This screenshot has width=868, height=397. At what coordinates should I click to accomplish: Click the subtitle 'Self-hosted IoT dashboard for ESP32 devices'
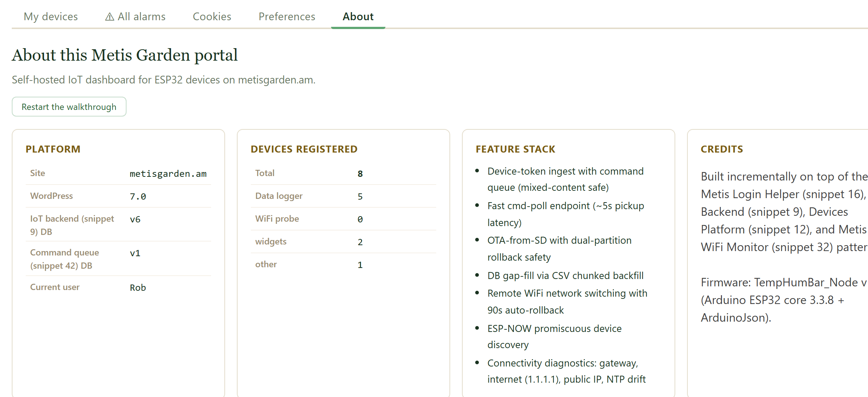[x=164, y=80]
